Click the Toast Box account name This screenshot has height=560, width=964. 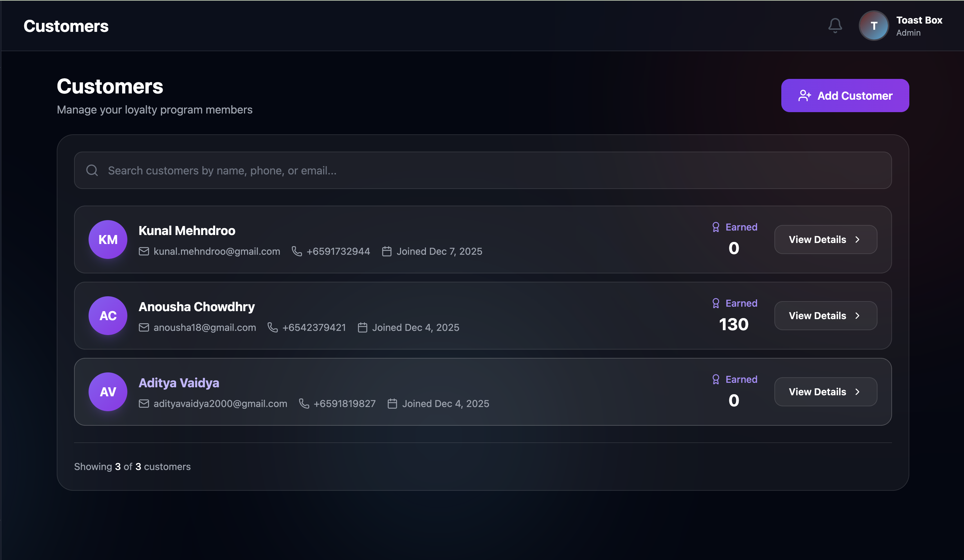(919, 20)
